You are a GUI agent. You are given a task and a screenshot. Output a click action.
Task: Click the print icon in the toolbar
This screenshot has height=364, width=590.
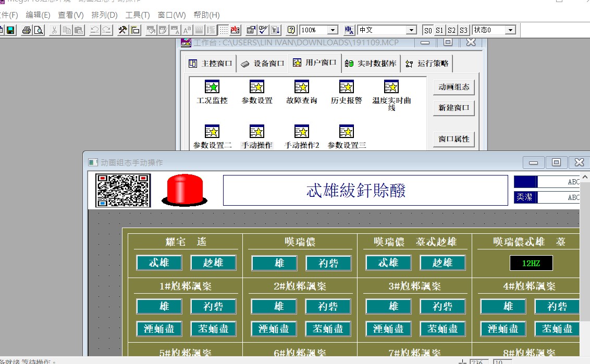pos(27,30)
